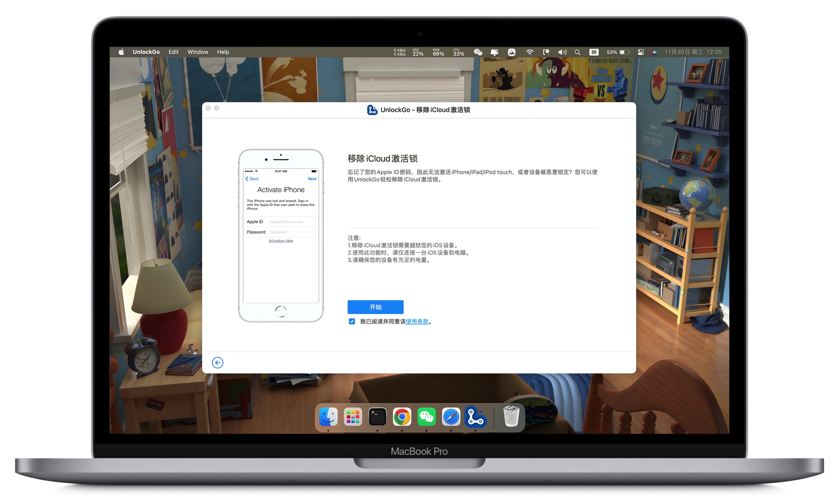Image resolution: width=840 pixels, height=504 pixels.
Task: Click the note line 1.移除 iCloud 激活锁需要越狱
Action: [403, 246]
